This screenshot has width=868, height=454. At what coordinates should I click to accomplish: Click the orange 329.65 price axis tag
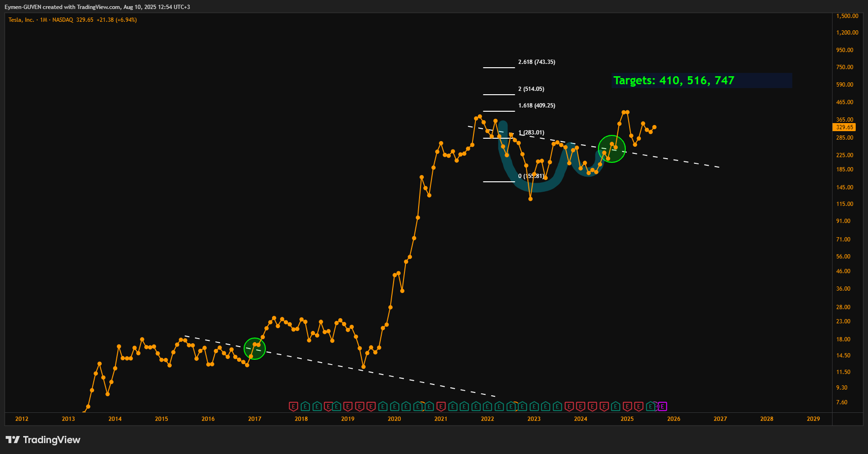pyautogui.click(x=844, y=127)
